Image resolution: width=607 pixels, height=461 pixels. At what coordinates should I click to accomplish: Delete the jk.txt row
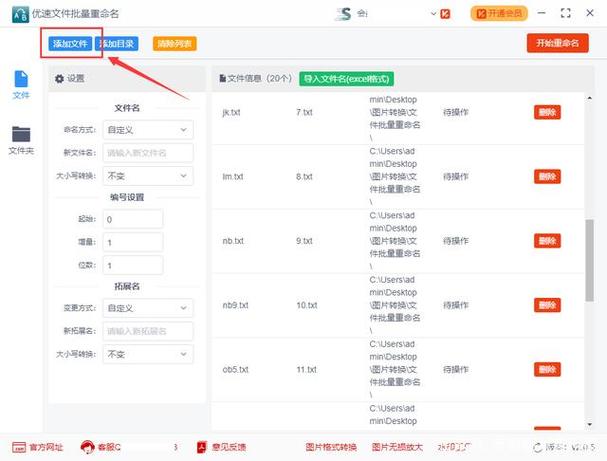click(547, 112)
